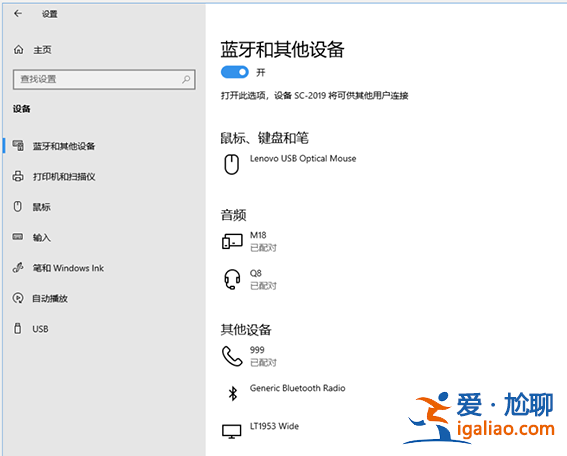Select the Q8 device name
Viewport: 567px width, 456px height.
pyautogui.click(x=255, y=273)
